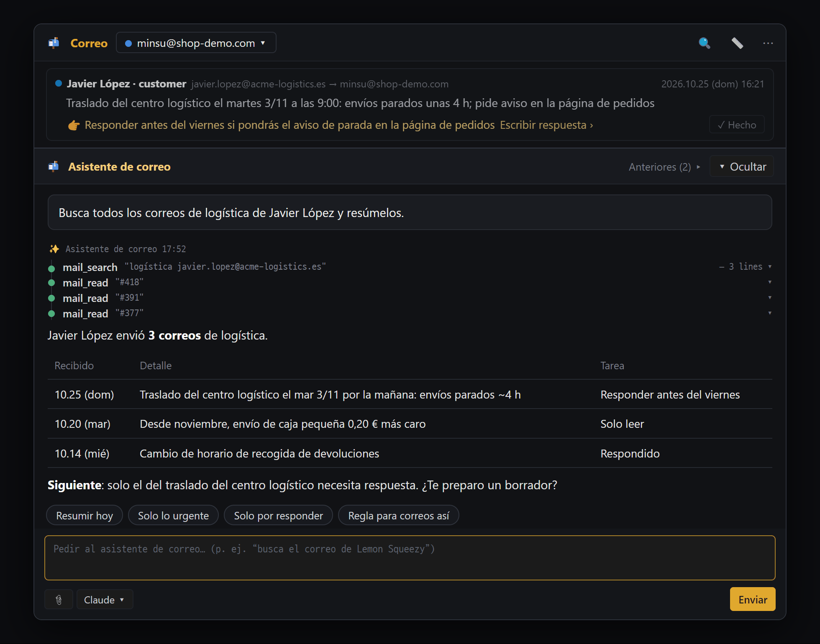Viewport: 820px width, 644px height.
Task: Click the Cambio de horario de recogida detail
Action: pos(259,454)
